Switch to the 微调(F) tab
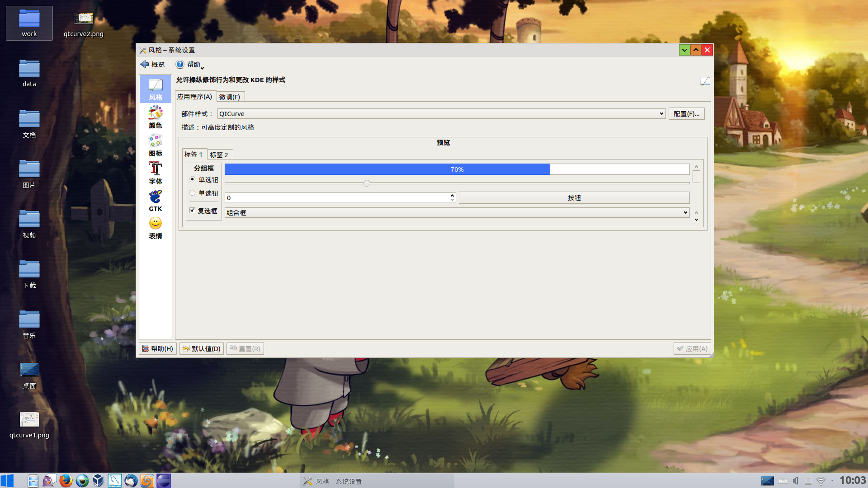The image size is (868, 488). tap(230, 97)
